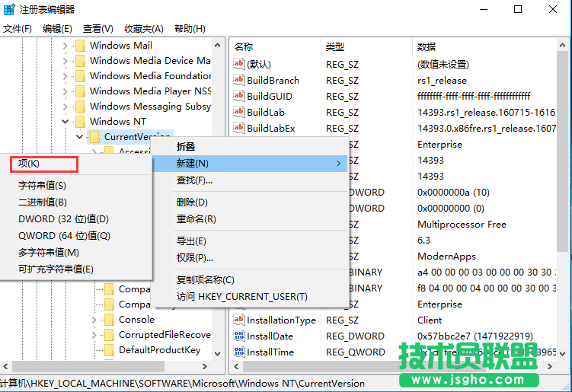Choose DWORD (32 位)值(D) from submenu
Viewport: 572px width, 392px height.
point(63,219)
